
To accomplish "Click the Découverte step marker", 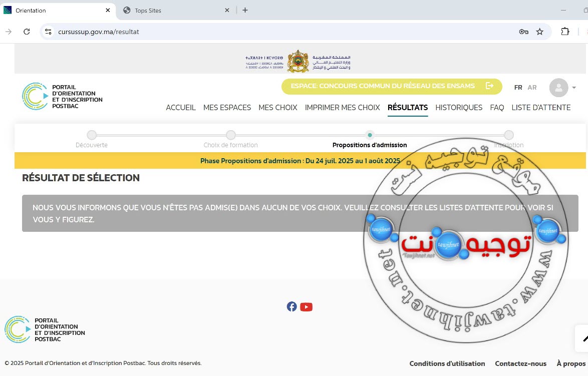I will pyautogui.click(x=92, y=135).
